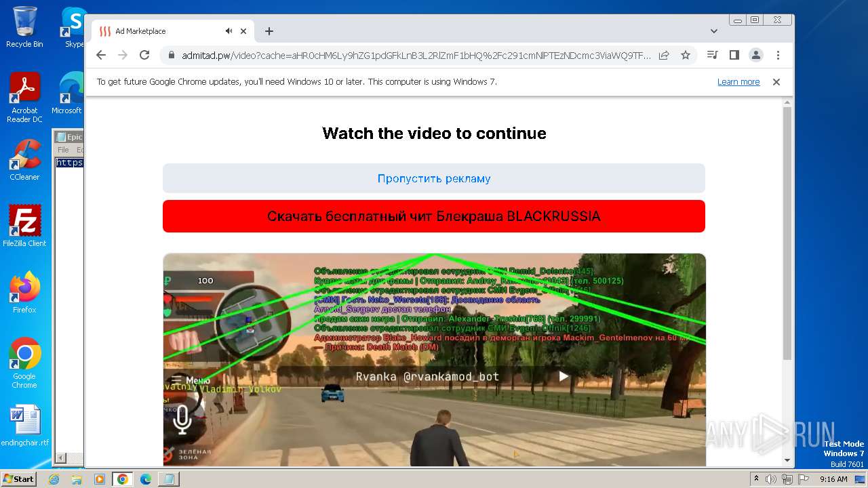Open Action Center flag icon
Screen dimensions: 868x488
click(x=802, y=479)
